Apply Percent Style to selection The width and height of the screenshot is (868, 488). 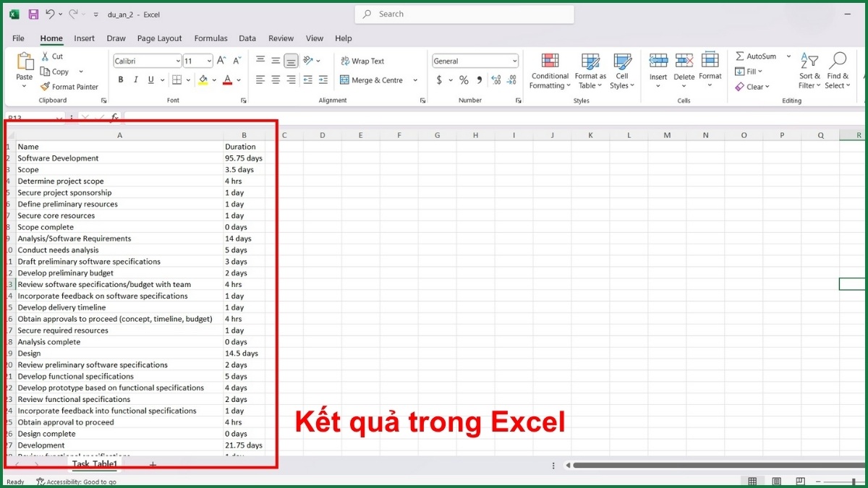click(x=463, y=80)
